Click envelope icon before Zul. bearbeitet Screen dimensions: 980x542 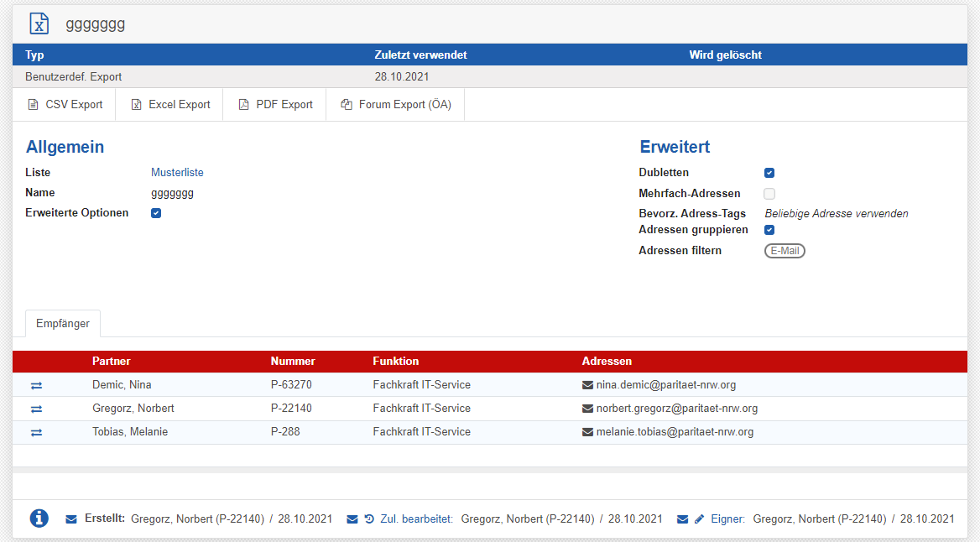(352, 519)
